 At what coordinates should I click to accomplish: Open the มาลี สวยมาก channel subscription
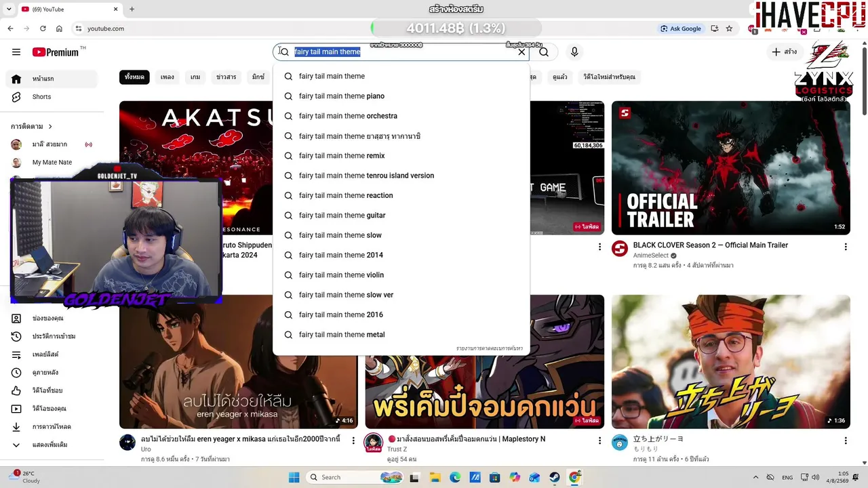(x=52, y=144)
